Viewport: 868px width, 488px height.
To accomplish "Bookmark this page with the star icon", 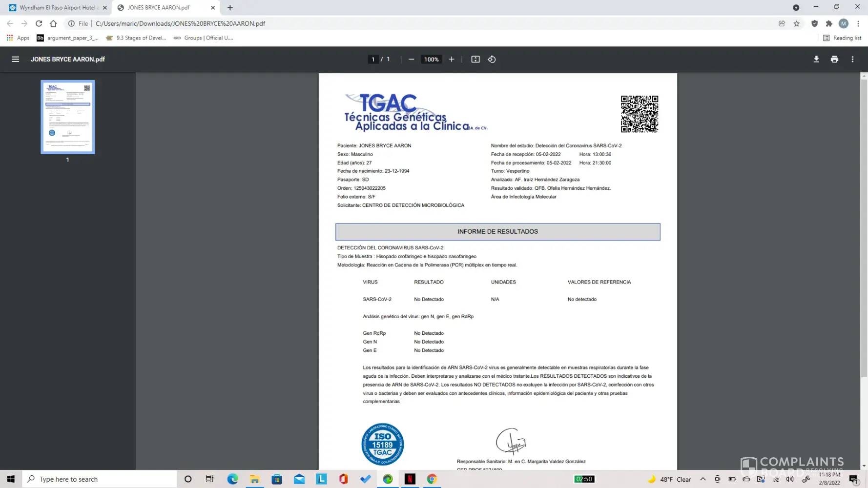I will point(796,23).
